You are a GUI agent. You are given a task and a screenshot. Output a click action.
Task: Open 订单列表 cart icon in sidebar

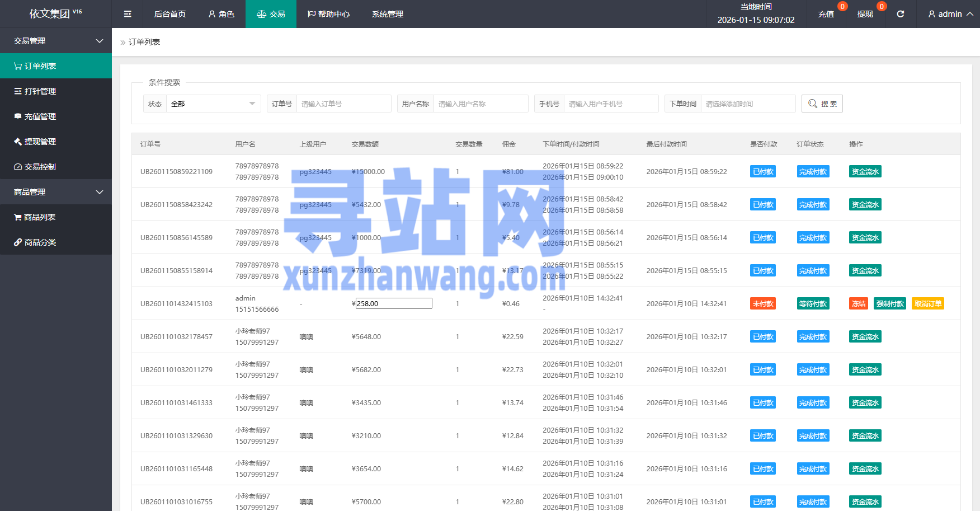tap(18, 66)
